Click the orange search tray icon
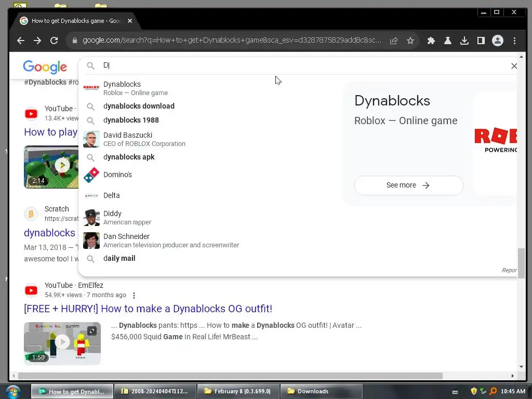Screen dimensions: 532x399 tap(494, 391)
